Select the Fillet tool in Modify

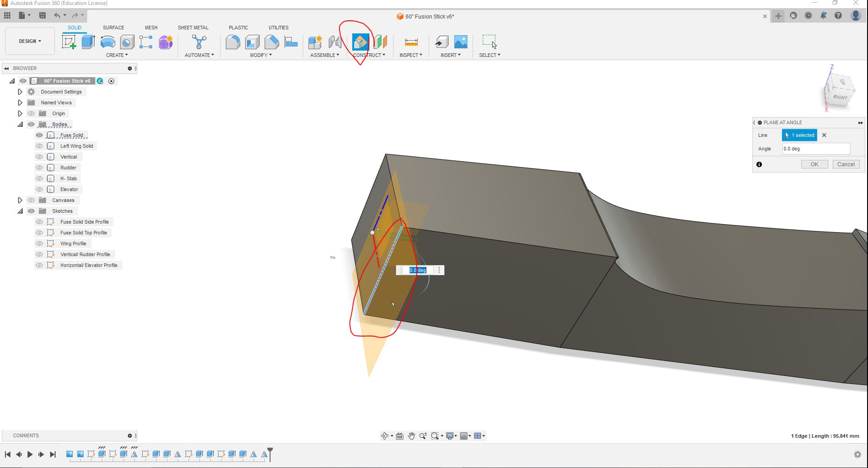(x=233, y=42)
